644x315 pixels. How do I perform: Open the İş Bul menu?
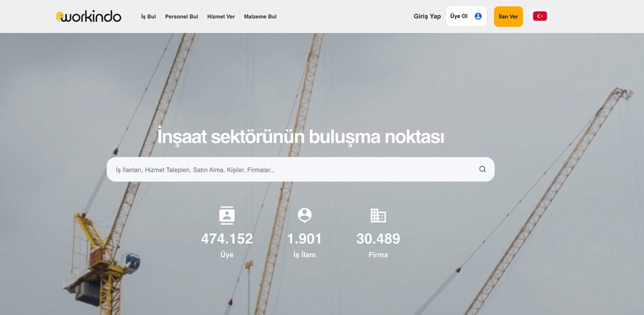coord(148,17)
